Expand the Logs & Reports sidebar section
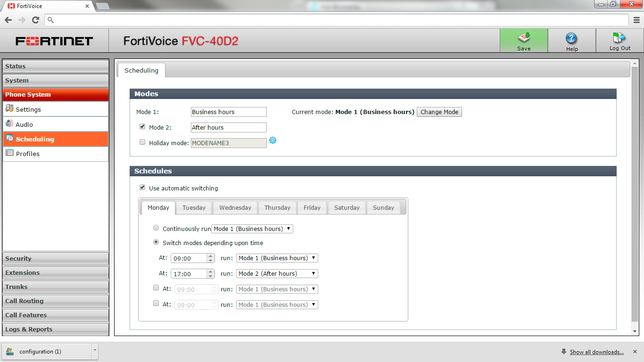Image resolution: width=644 pixels, height=362 pixels. coord(56,329)
